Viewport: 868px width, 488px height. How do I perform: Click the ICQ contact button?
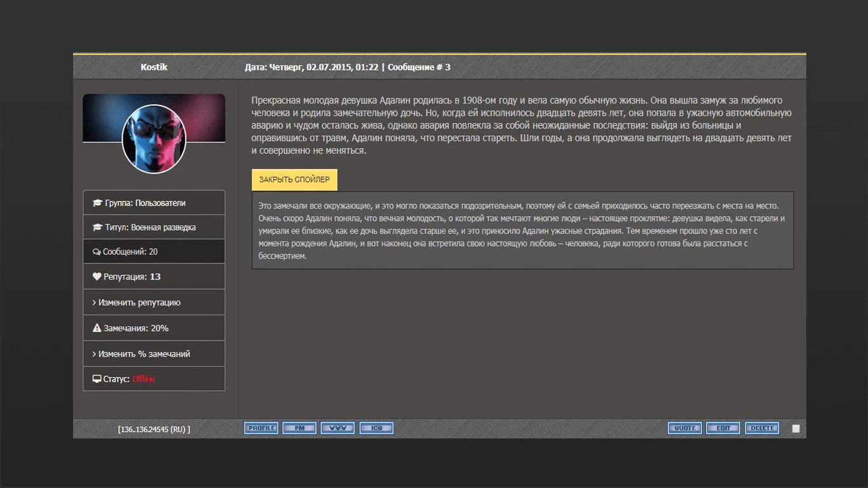click(x=377, y=428)
